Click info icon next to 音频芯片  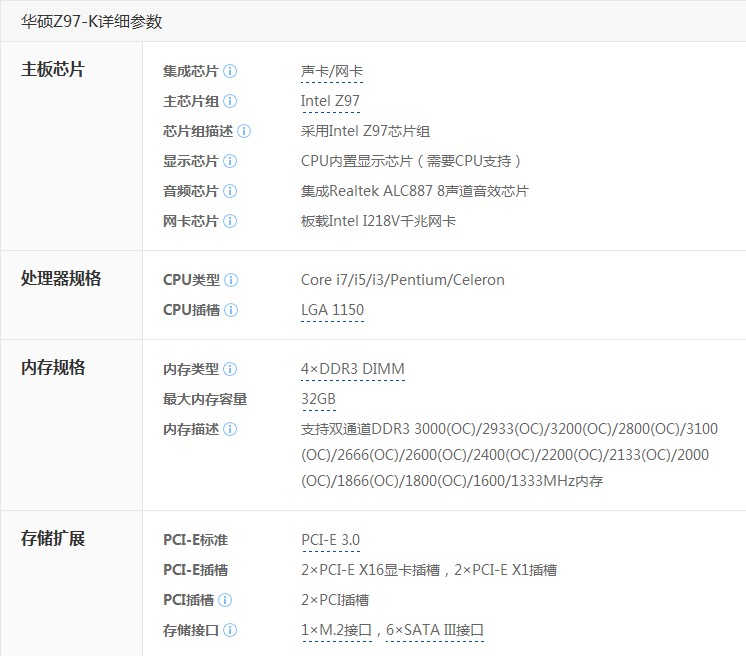pyautogui.click(x=230, y=191)
